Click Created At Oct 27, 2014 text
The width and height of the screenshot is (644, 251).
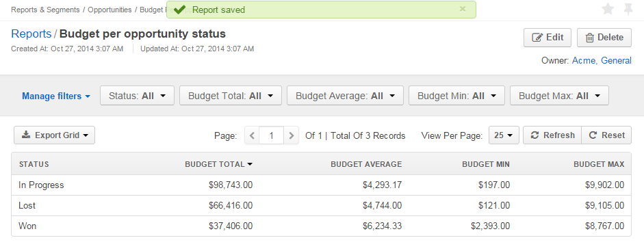tap(67, 49)
